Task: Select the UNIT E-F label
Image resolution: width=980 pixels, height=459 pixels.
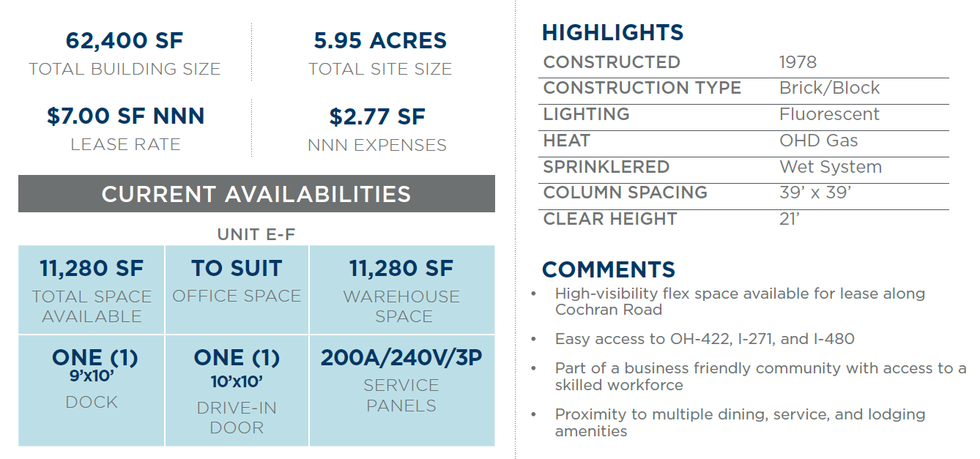Action: tap(256, 235)
